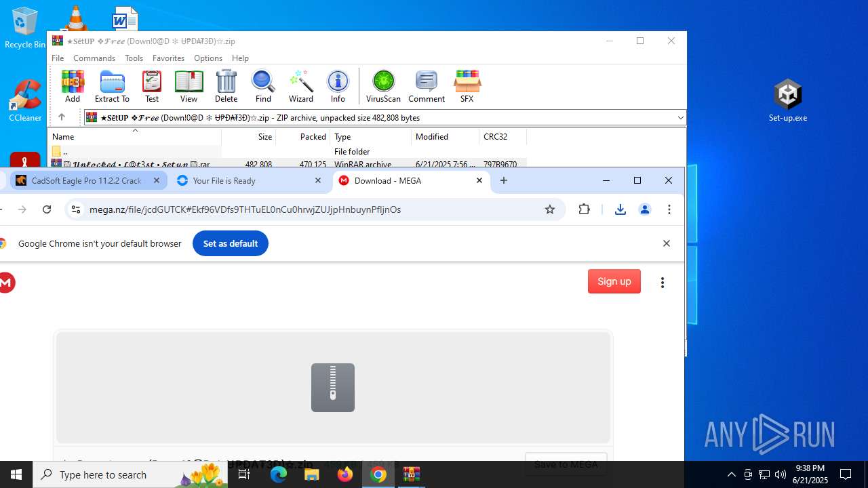
Task: Open File Explorer from taskbar
Action: pos(312,474)
